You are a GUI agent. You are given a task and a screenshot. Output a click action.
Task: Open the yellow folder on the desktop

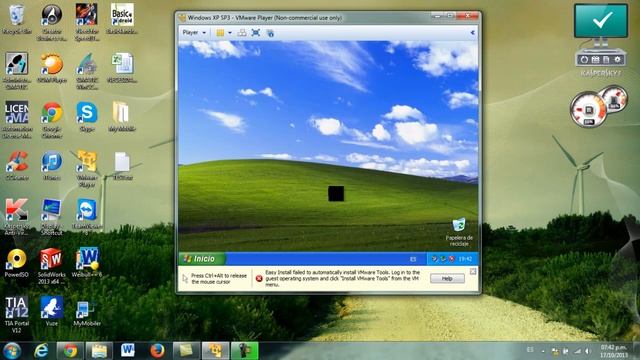pos(122,116)
